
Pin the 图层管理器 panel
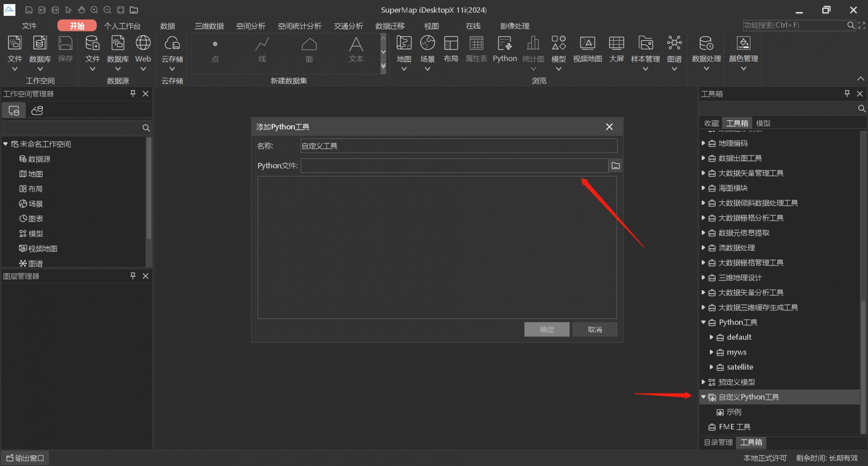133,276
